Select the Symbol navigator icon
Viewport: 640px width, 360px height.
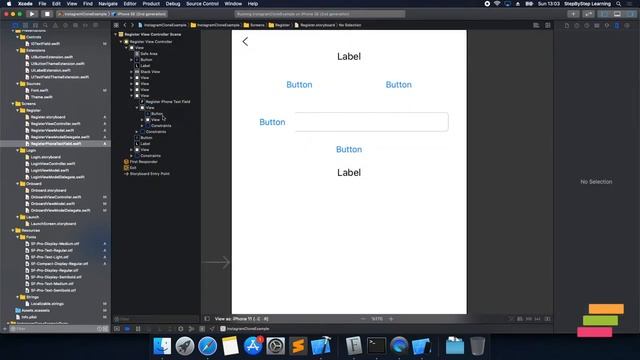point(35,25)
